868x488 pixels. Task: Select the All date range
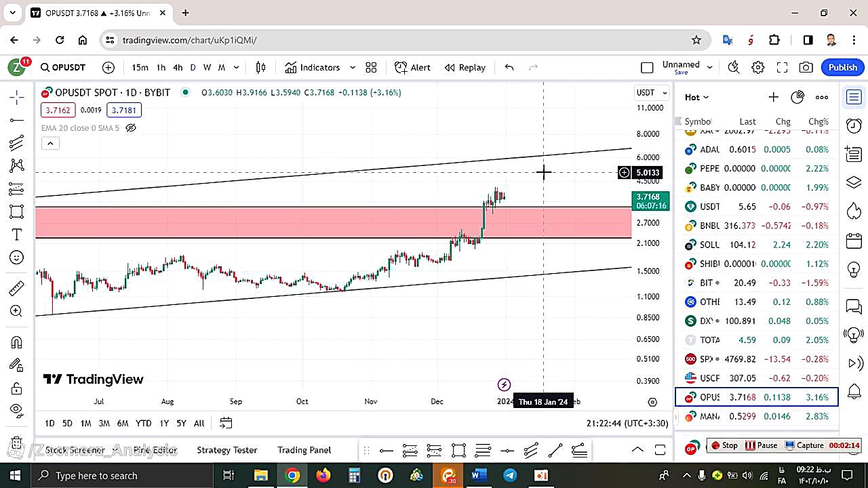[x=199, y=423]
